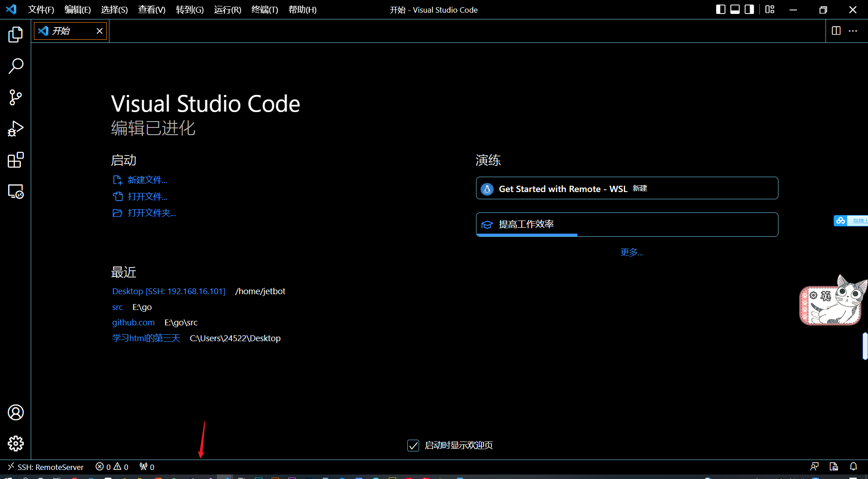Click the remote file status icon beside bell
868x479 pixels.
click(834, 467)
